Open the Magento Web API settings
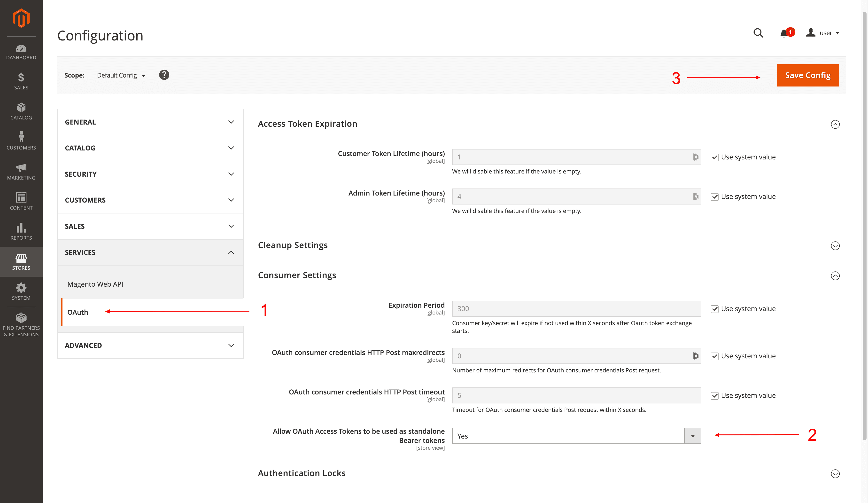Image resolution: width=868 pixels, height=503 pixels. pos(95,284)
